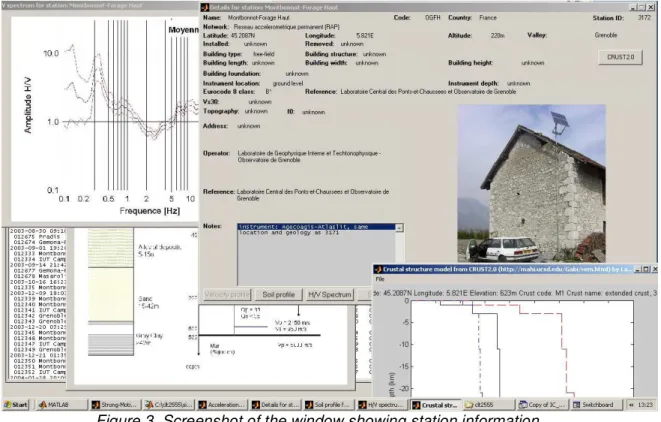Switch to H/V spectru... taskbar window
This screenshot has width=661, height=422.
point(382,405)
